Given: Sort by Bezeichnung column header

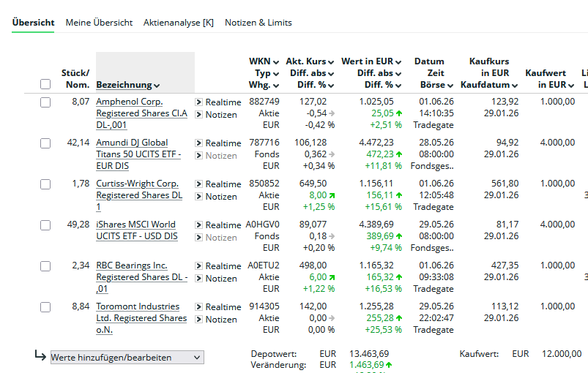Looking at the screenshot, I should coord(128,85).
